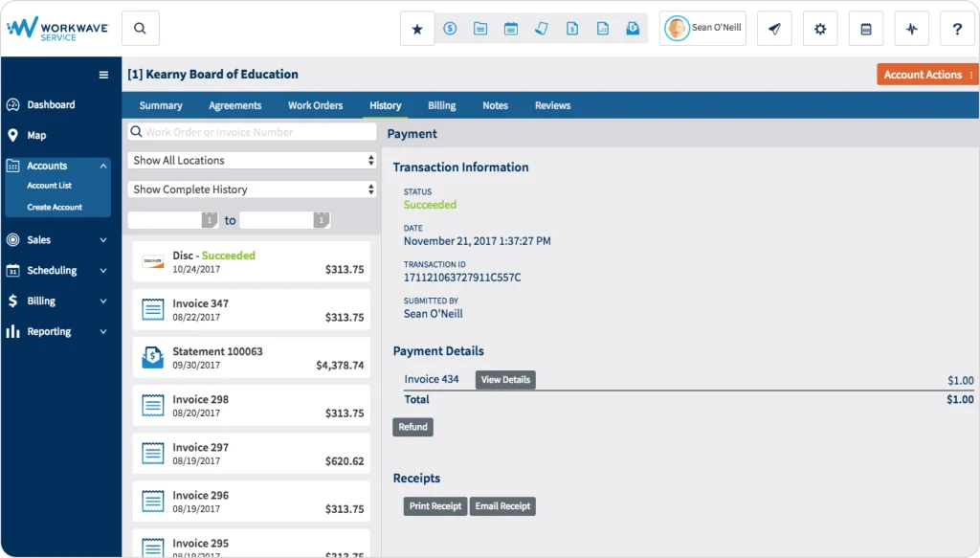Click the activity pulse toolbar icon
Image resolution: width=980 pixels, height=558 pixels.
click(x=911, y=28)
